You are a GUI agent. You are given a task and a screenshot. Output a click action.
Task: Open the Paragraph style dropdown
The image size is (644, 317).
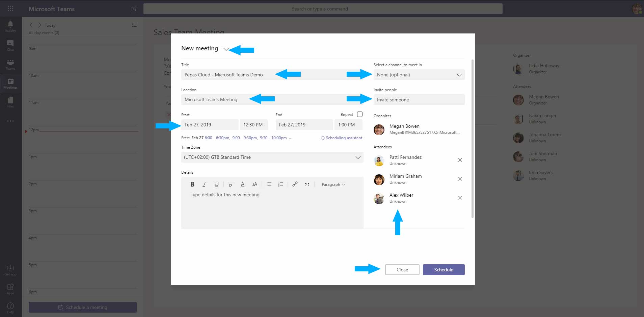pos(333,185)
